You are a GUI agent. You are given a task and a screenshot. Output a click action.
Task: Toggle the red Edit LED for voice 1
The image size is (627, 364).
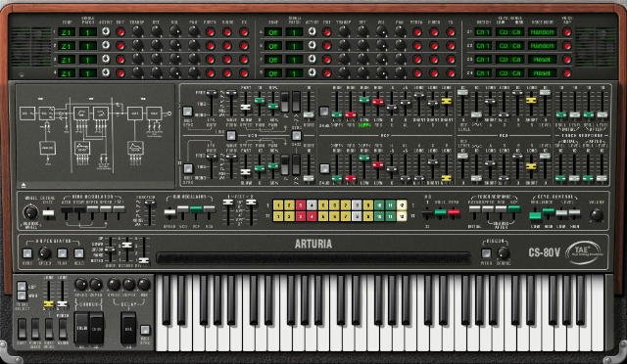(x=120, y=32)
